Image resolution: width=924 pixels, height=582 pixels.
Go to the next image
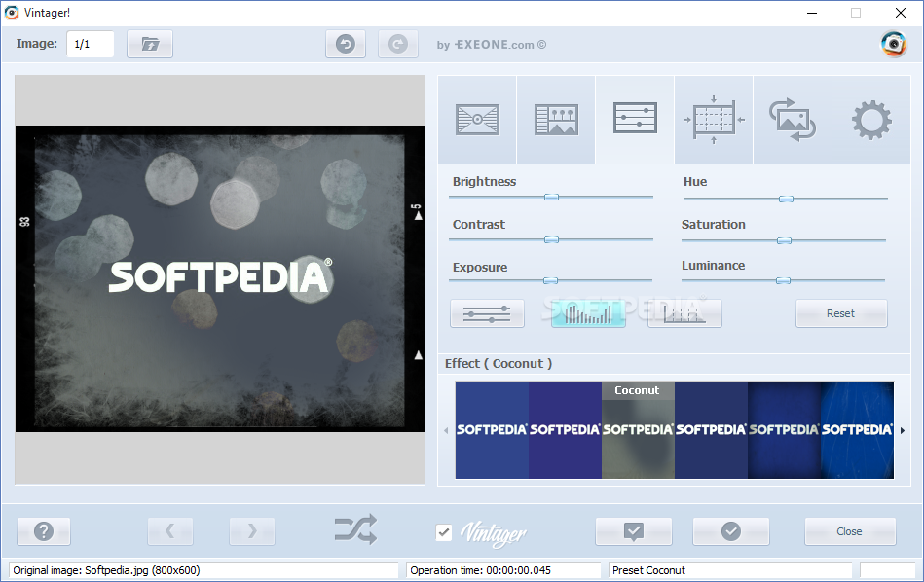point(251,531)
